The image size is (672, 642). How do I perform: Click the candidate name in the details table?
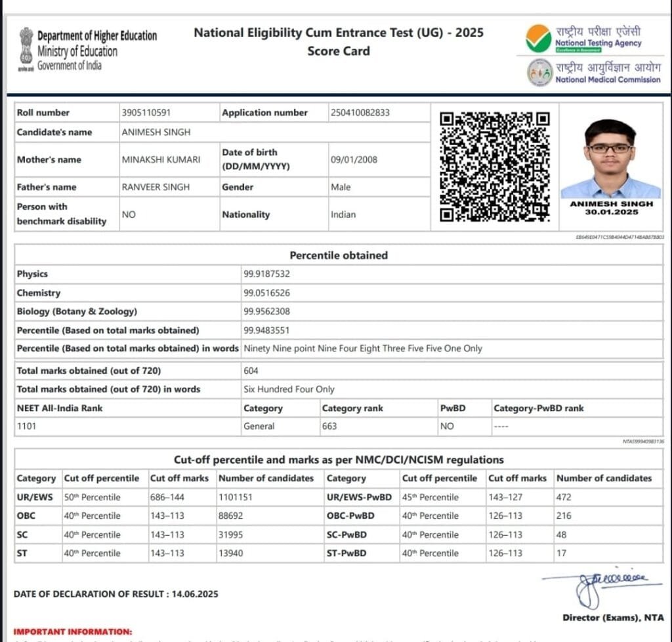tap(156, 132)
